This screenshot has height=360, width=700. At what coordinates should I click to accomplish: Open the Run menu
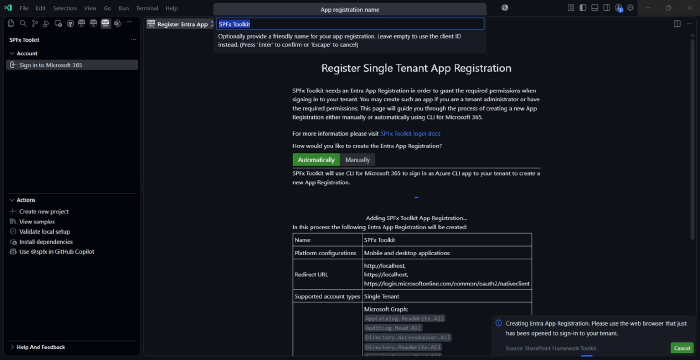click(124, 8)
